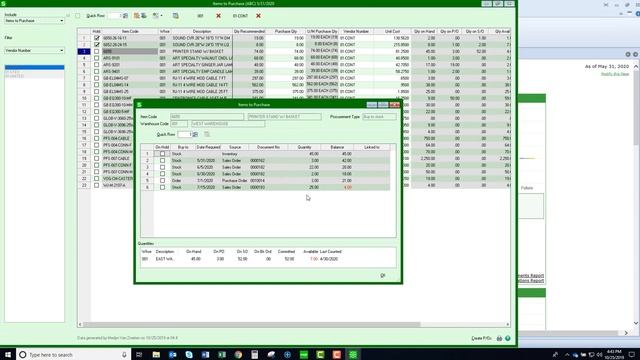
Task: Click the Balance column header in dialog
Action: coord(337,147)
